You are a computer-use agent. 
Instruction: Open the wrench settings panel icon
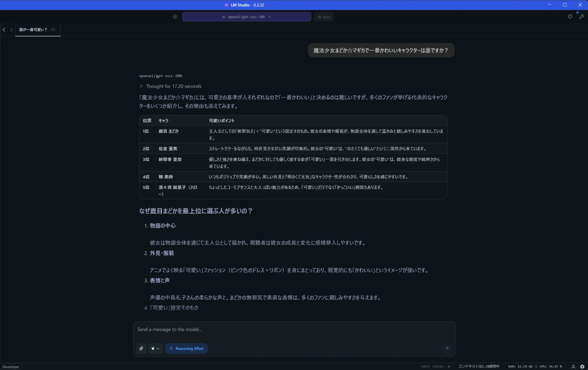581,17
